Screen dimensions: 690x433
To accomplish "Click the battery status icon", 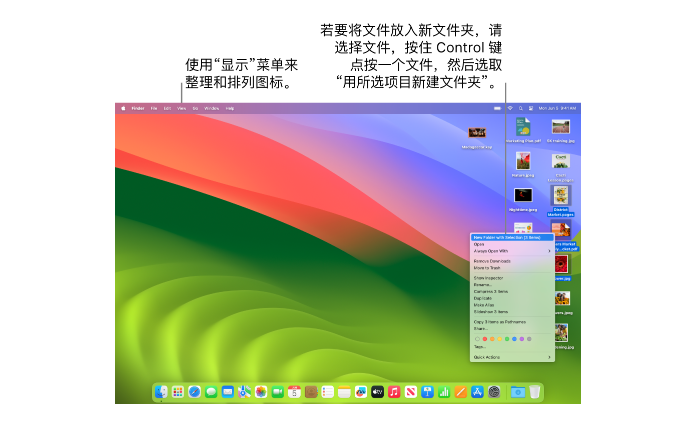I will pyautogui.click(x=497, y=108).
